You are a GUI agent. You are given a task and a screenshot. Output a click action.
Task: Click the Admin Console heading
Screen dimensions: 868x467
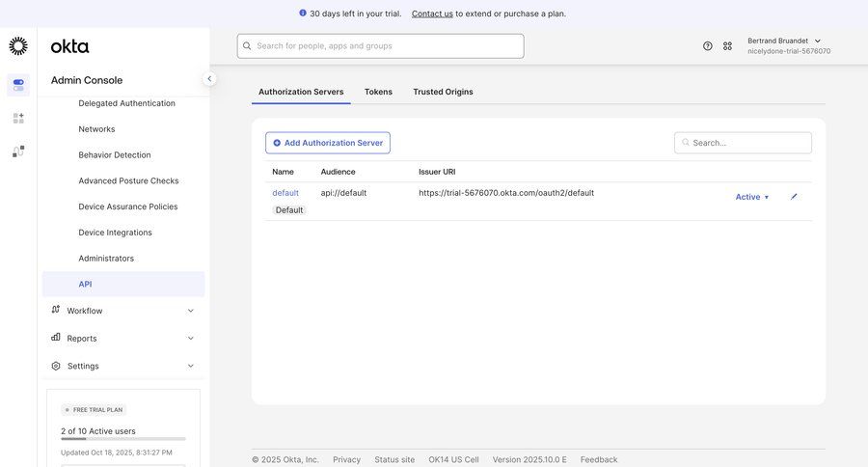(x=87, y=80)
